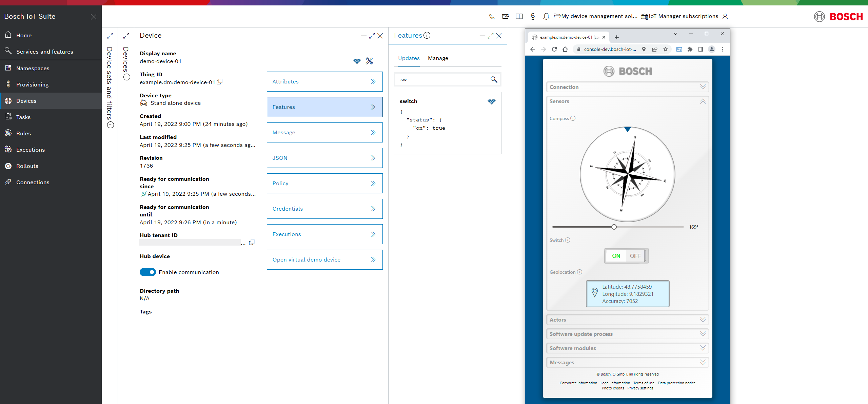868x404 pixels.
Task: Open Privacy settings footer link
Action: click(x=640, y=388)
